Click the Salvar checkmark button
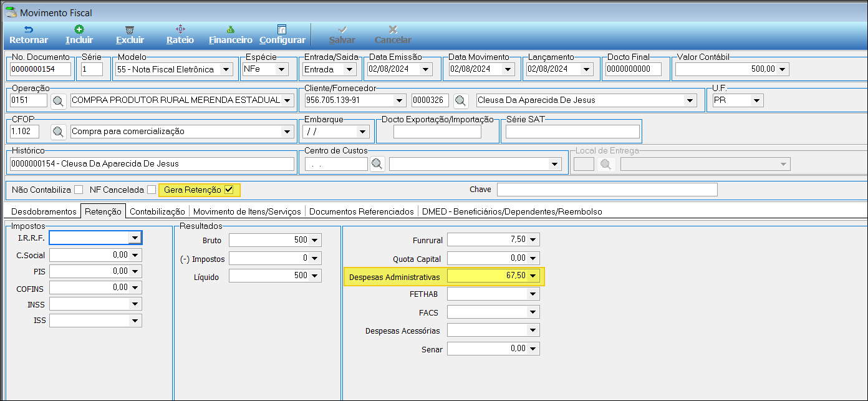Screen dimensions: 868x401 point(342,35)
